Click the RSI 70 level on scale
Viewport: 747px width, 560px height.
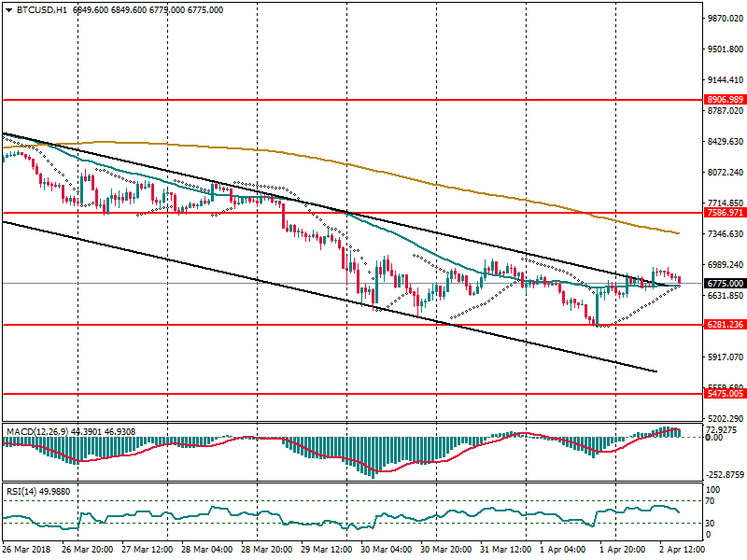(x=713, y=501)
